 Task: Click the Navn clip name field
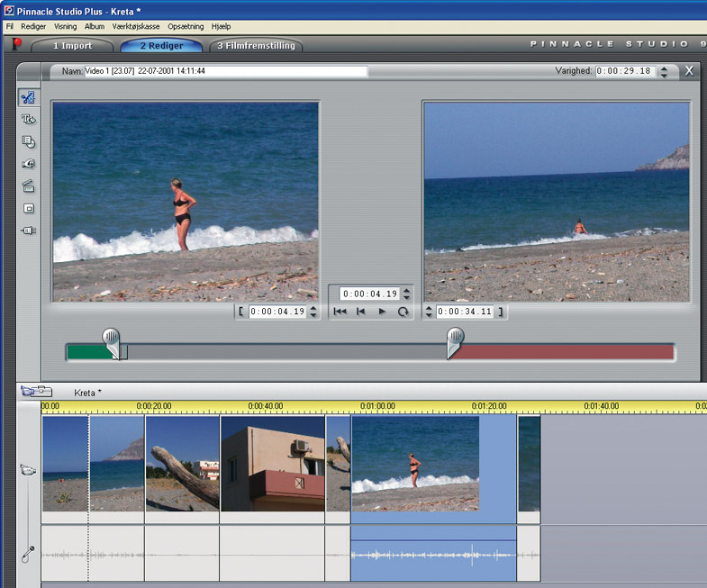[225, 71]
